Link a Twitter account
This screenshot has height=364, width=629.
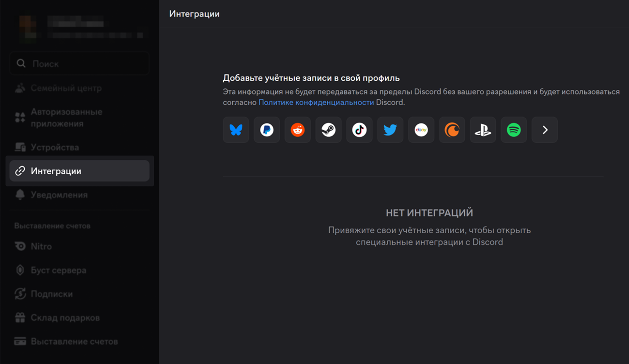[390, 130]
